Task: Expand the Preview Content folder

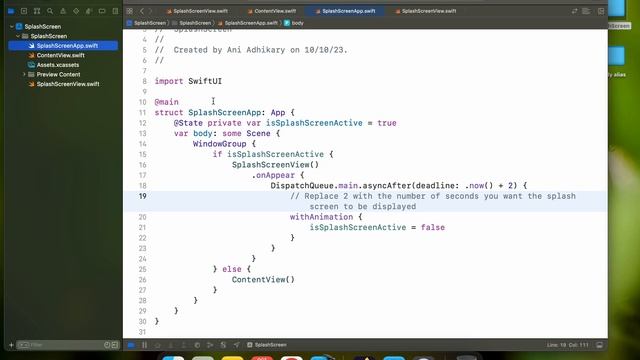Action: [x=24, y=74]
